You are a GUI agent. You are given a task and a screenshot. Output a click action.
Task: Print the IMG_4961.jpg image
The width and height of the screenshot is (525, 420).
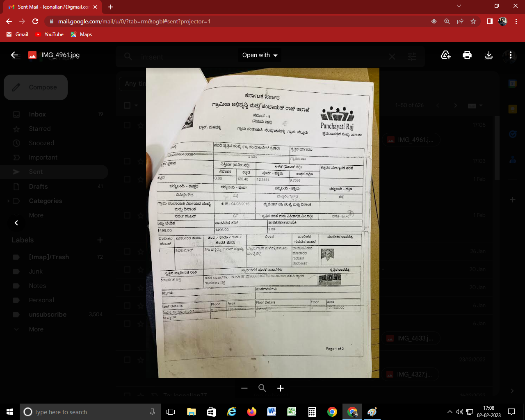[x=467, y=55]
